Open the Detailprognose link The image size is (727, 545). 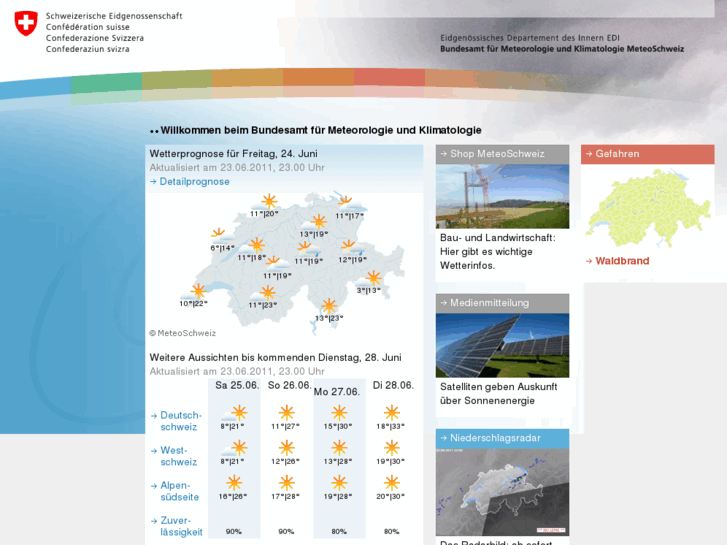pos(190,181)
